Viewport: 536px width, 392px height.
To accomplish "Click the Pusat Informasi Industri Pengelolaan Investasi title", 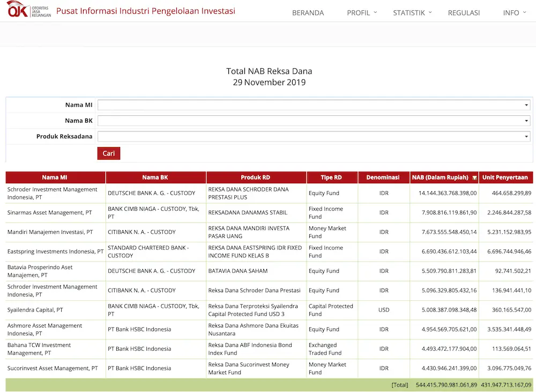I will tap(146, 11).
